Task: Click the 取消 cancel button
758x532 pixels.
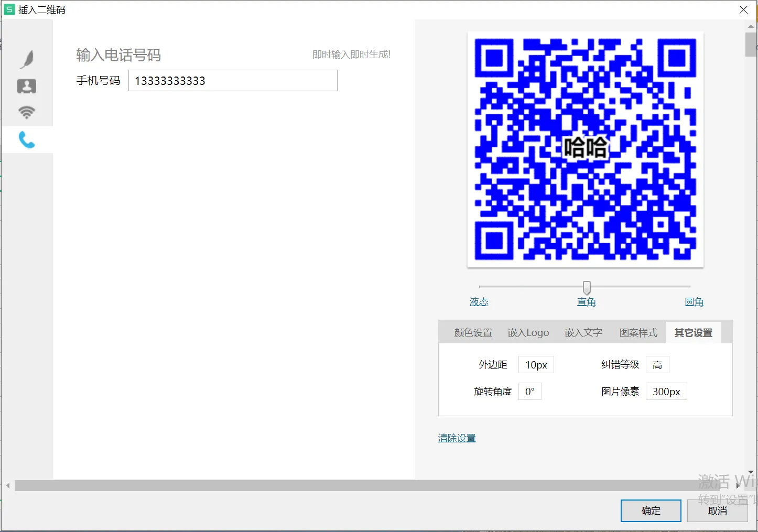Action: point(718,511)
